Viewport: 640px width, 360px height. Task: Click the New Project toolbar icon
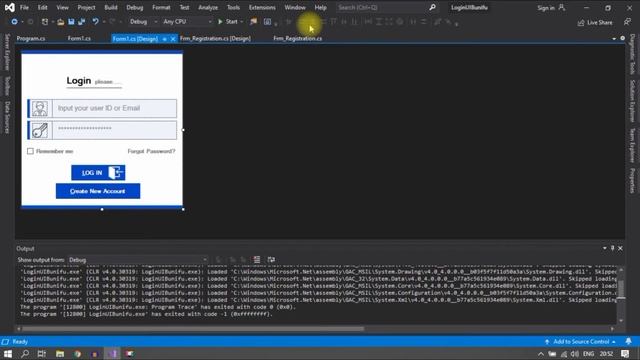pos(45,22)
